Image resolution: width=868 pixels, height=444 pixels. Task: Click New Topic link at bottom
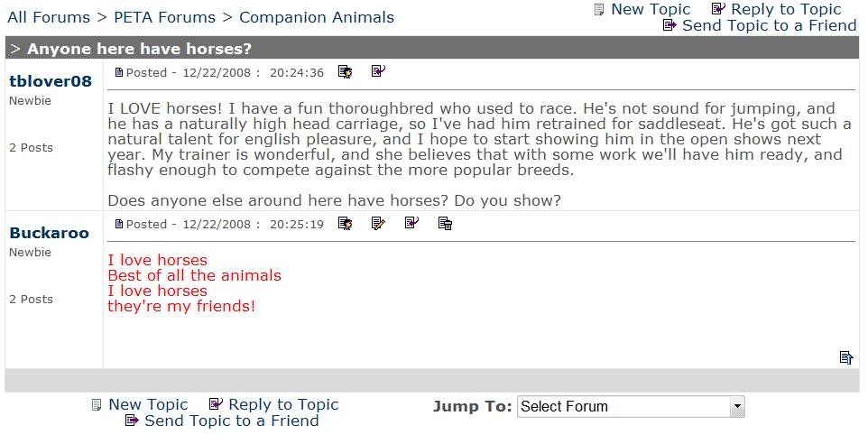[148, 404]
